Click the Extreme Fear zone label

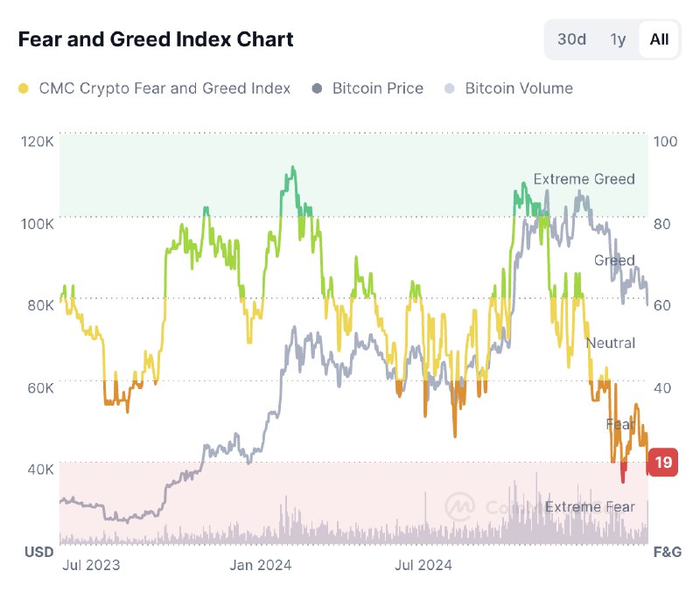click(590, 507)
